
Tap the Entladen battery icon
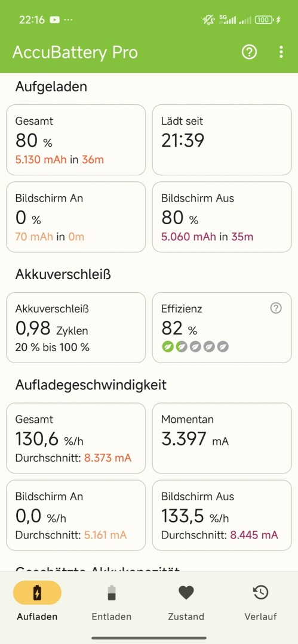click(x=112, y=593)
